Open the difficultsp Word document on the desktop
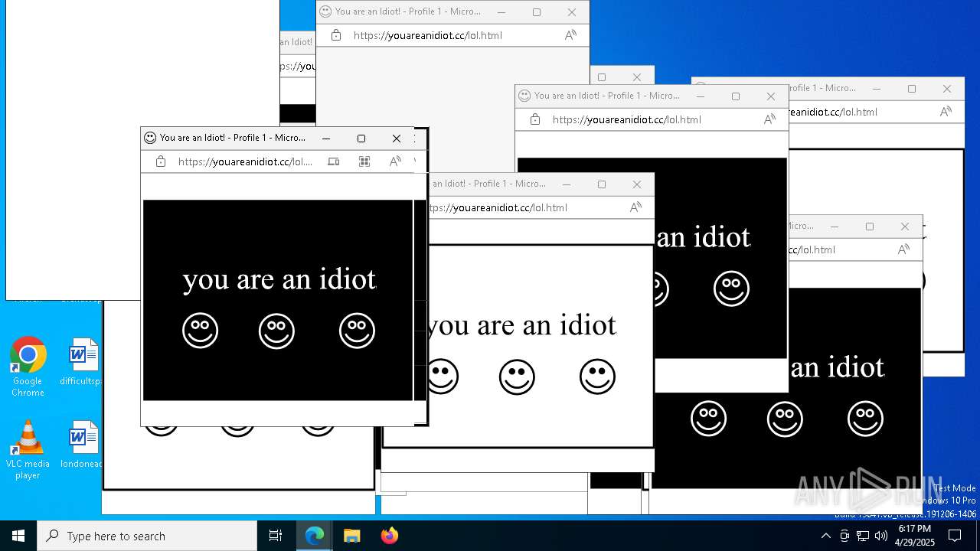 (83, 362)
